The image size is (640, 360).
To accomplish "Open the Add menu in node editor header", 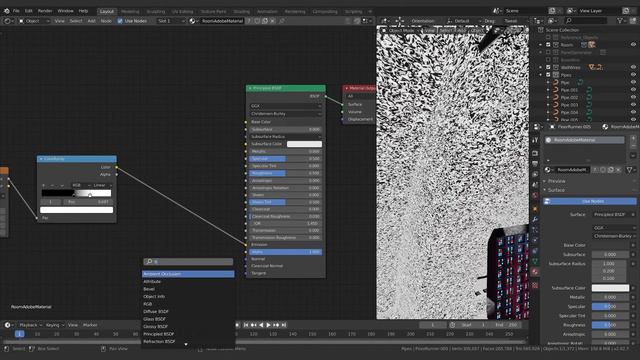I will pyautogui.click(x=91, y=21).
